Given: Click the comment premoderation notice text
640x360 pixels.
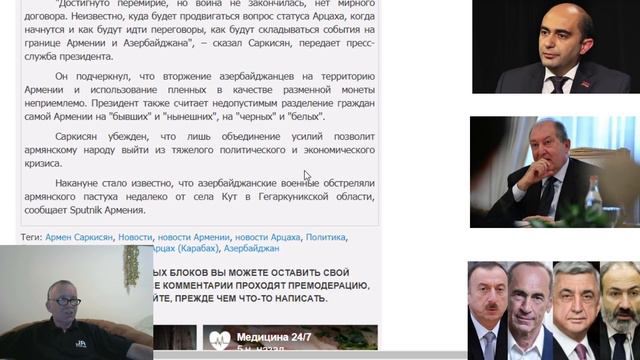Looking at the screenshot, I should point(261,285).
